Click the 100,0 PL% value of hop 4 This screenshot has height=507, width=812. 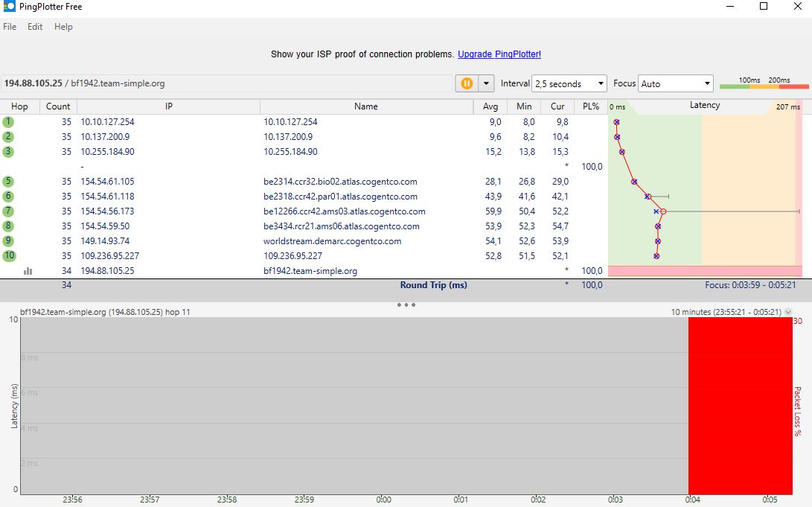coord(592,166)
